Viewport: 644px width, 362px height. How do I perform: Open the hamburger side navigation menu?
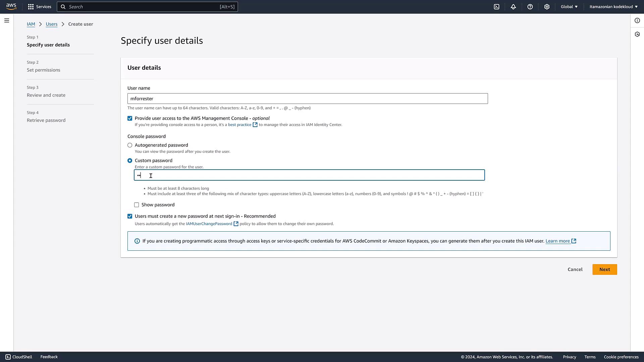tap(6, 20)
